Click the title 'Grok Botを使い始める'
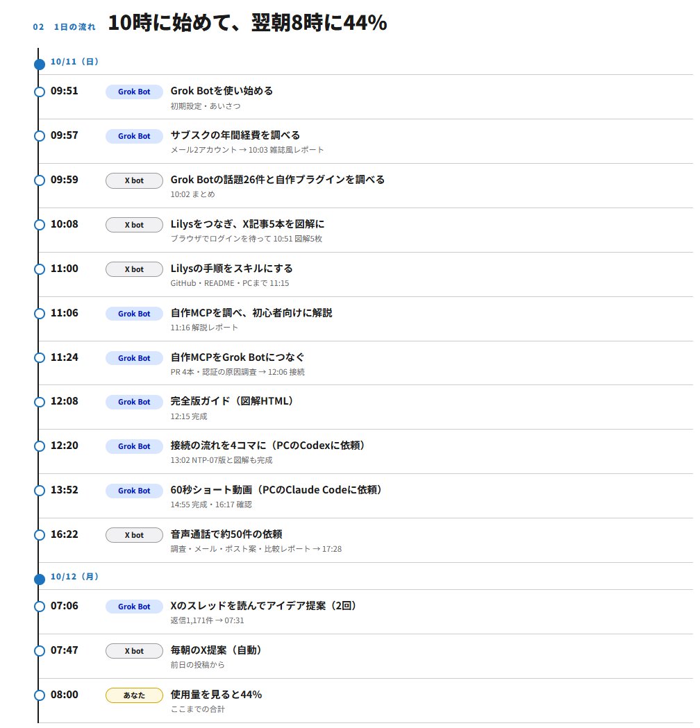Image resolution: width=700 pixels, height=728 pixels. (x=222, y=90)
